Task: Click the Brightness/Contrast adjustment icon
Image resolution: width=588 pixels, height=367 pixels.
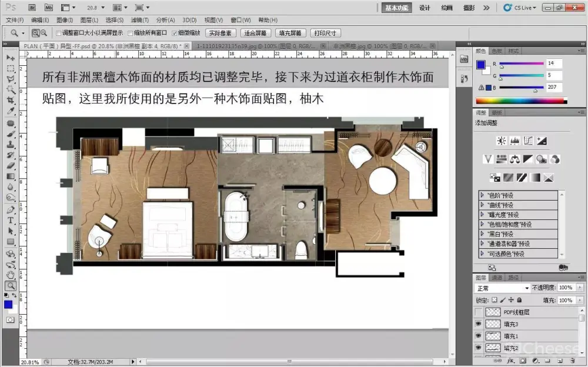Action: [x=501, y=141]
